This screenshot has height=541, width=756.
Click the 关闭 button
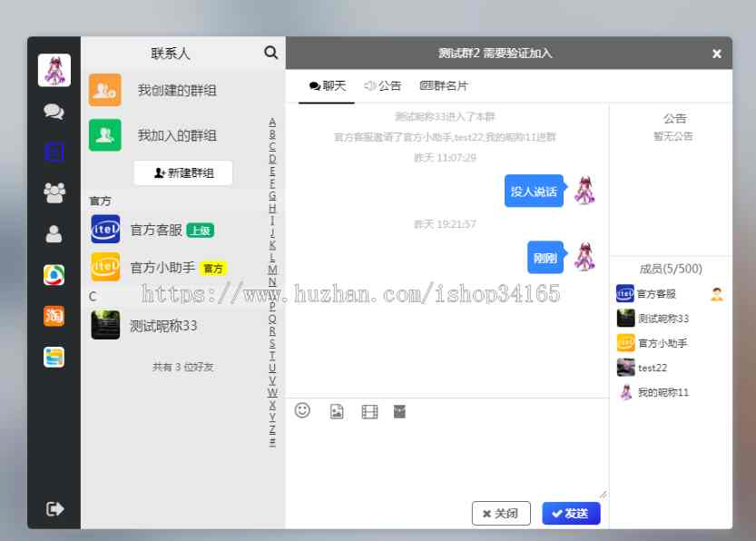tap(501, 513)
